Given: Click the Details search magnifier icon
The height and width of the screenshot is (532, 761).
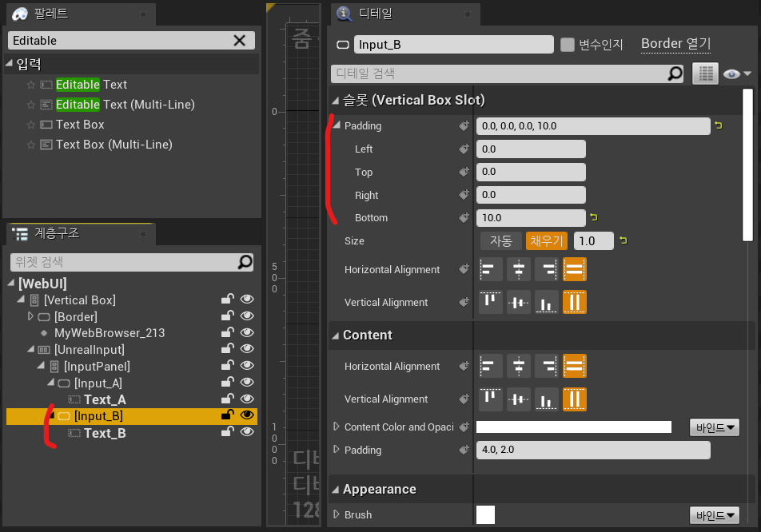Looking at the screenshot, I should pyautogui.click(x=675, y=73).
